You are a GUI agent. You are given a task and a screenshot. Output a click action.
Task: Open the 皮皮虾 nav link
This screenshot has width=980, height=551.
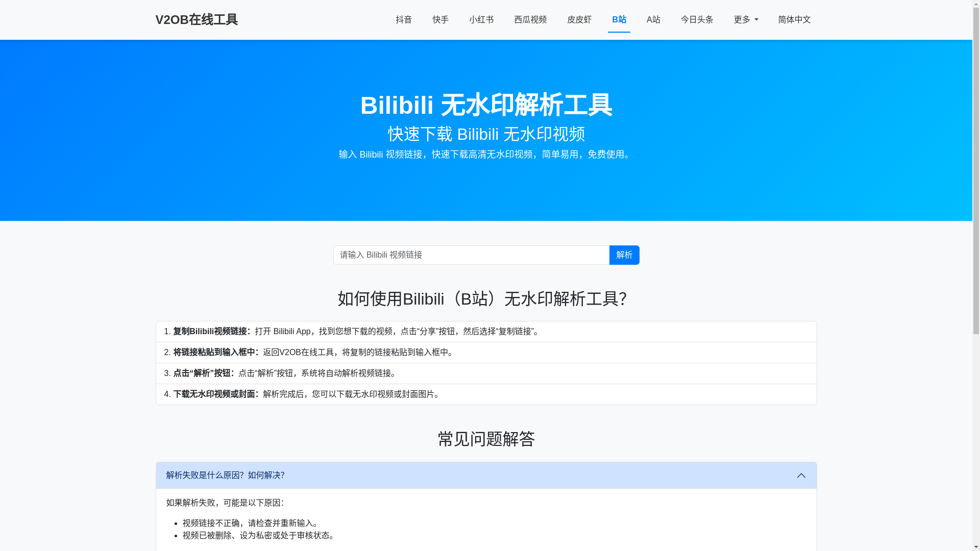tap(579, 19)
